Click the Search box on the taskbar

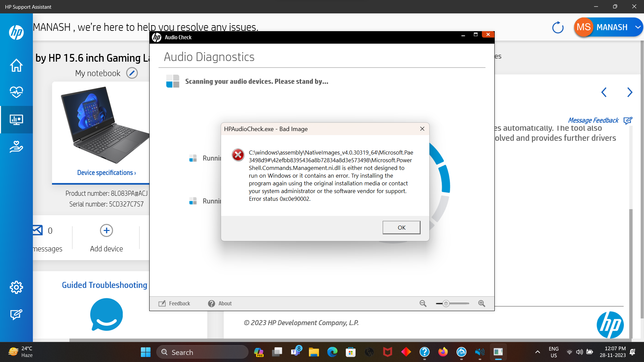203,352
